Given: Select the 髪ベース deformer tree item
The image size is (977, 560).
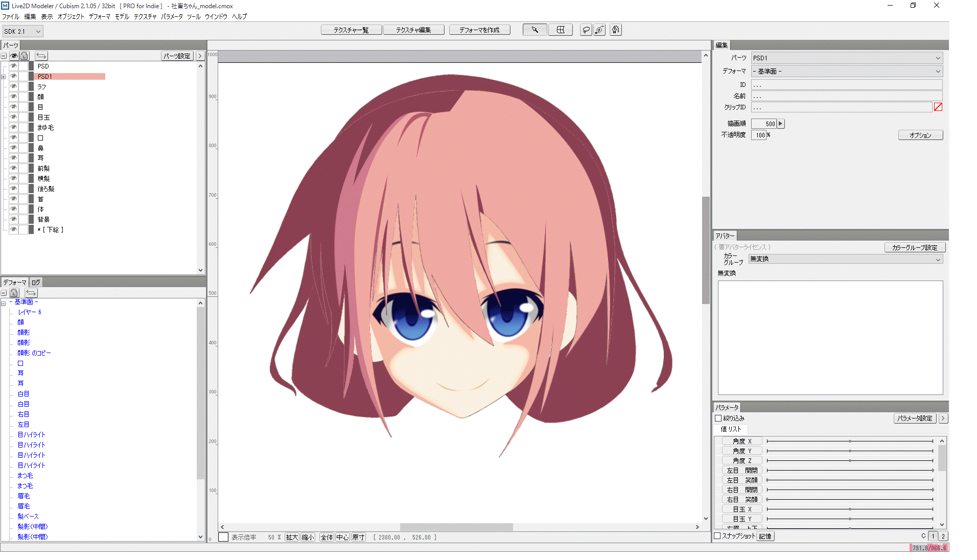Looking at the screenshot, I should [x=28, y=516].
